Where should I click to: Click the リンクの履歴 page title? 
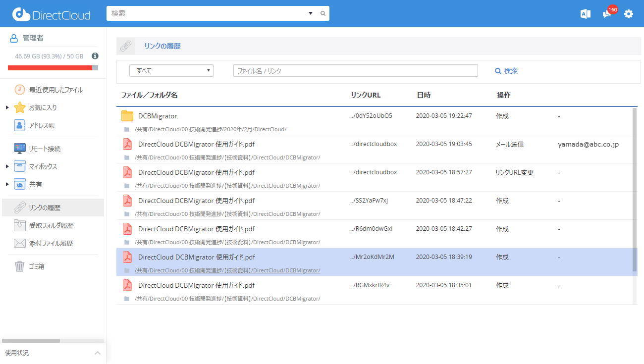point(162,46)
